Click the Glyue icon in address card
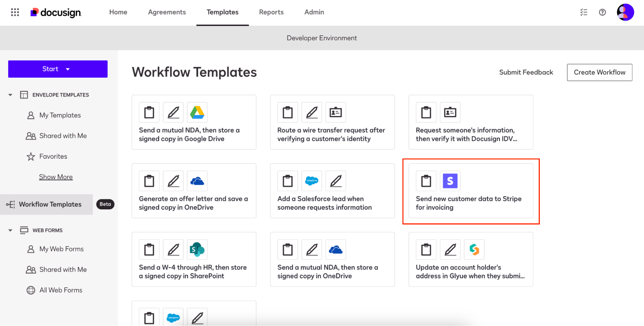 (x=474, y=250)
